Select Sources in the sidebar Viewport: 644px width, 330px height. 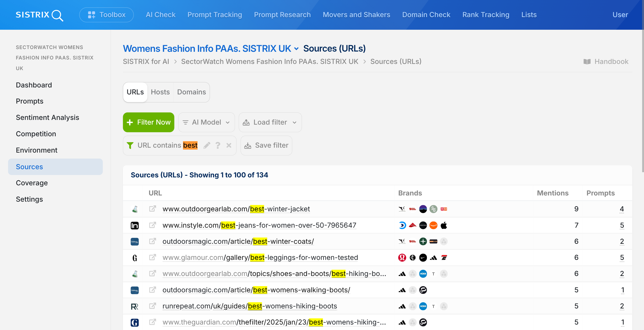(x=55, y=167)
